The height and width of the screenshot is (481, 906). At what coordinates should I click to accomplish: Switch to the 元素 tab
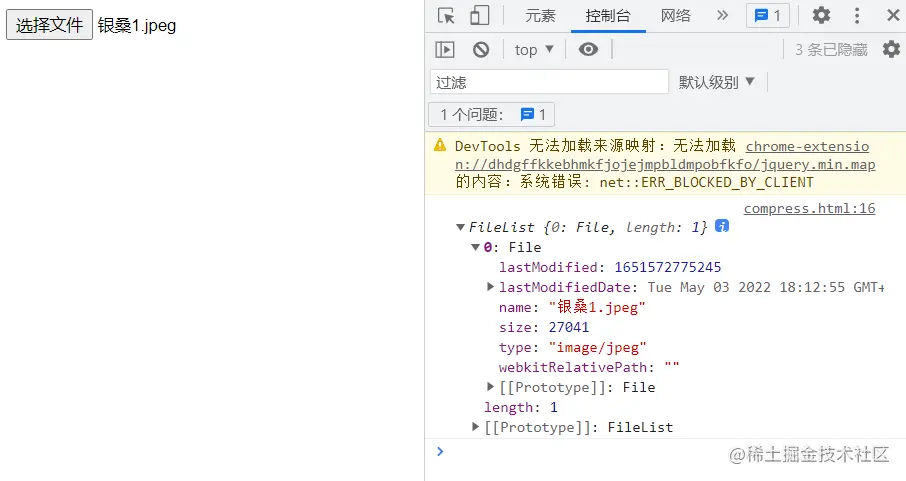[x=540, y=16]
